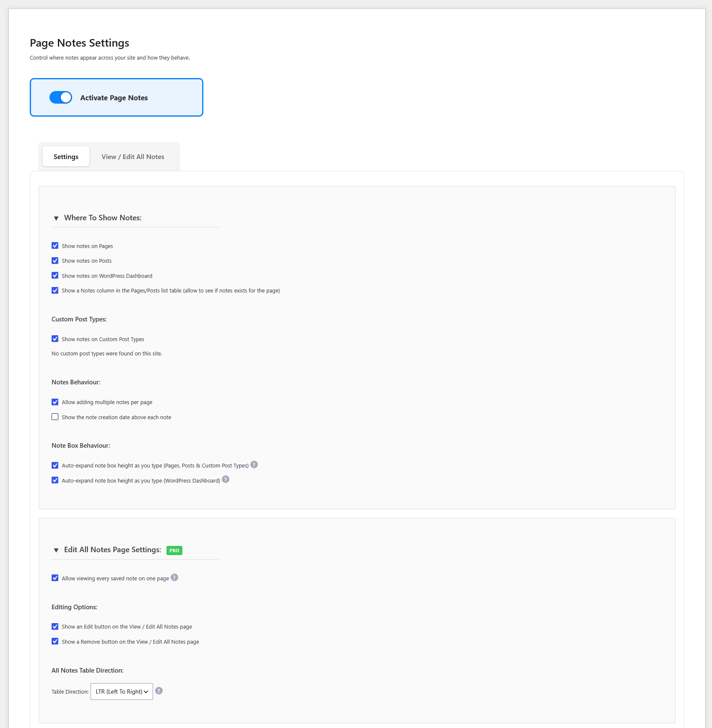Click the 'All Notes Table Direction:' subheading
Viewport: 712px width, 728px height.
pyautogui.click(x=88, y=671)
